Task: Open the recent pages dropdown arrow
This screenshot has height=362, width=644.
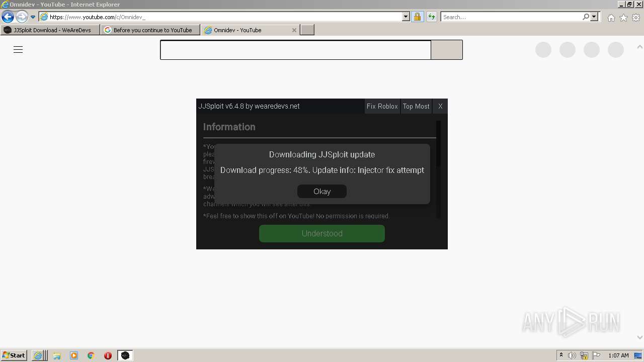Action: tap(33, 17)
